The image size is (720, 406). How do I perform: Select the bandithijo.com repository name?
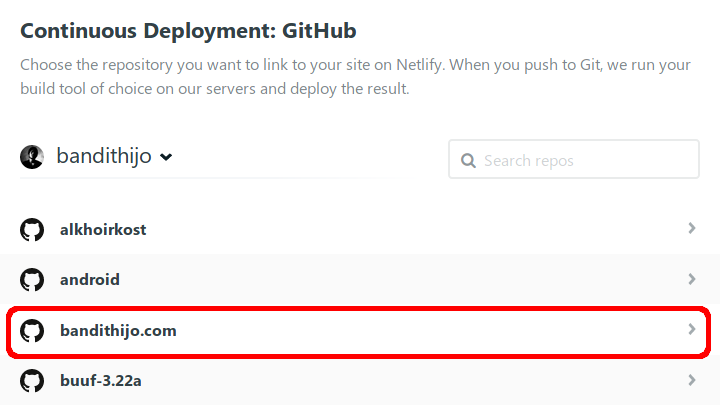(118, 331)
